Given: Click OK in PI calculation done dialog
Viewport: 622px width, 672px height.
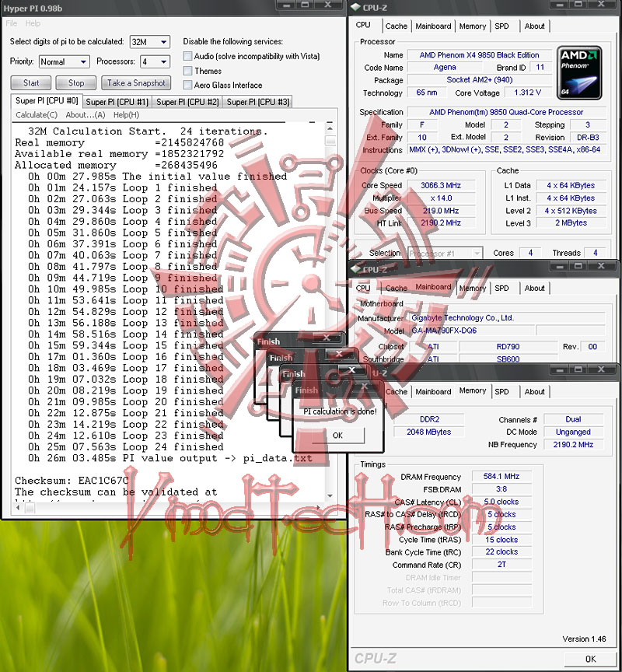Looking at the screenshot, I should (337, 436).
